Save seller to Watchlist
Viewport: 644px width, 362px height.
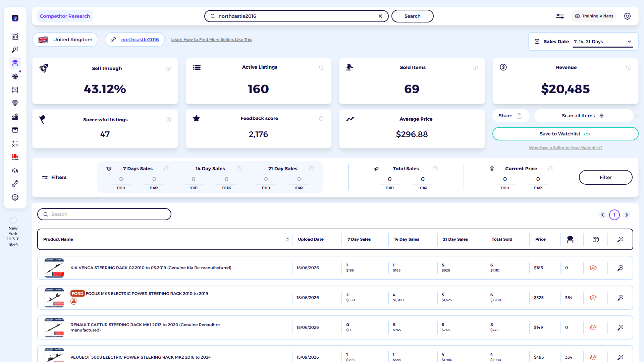click(565, 134)
